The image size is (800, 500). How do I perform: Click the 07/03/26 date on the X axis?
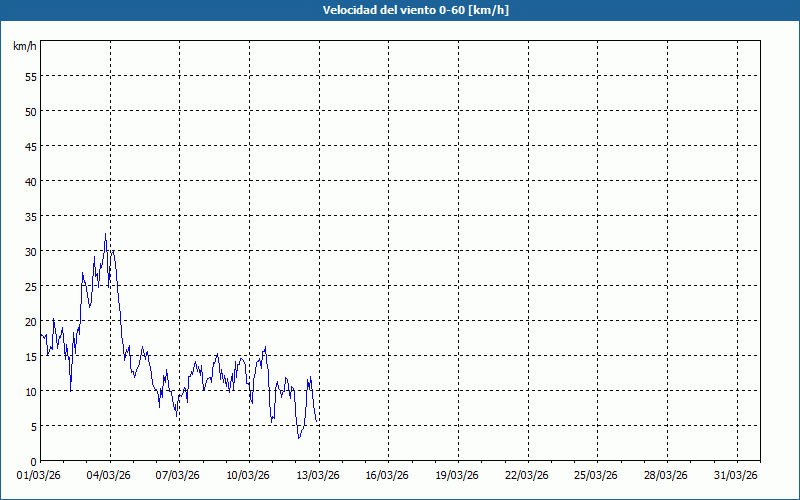coord(180,474)
